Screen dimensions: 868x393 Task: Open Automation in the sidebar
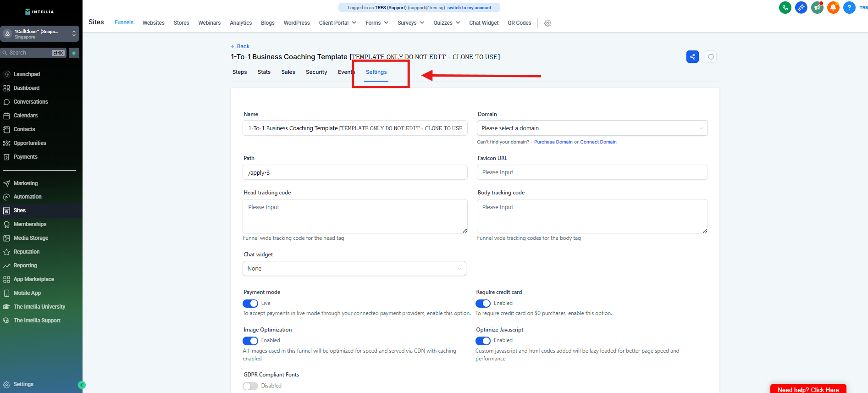[28, 197]
